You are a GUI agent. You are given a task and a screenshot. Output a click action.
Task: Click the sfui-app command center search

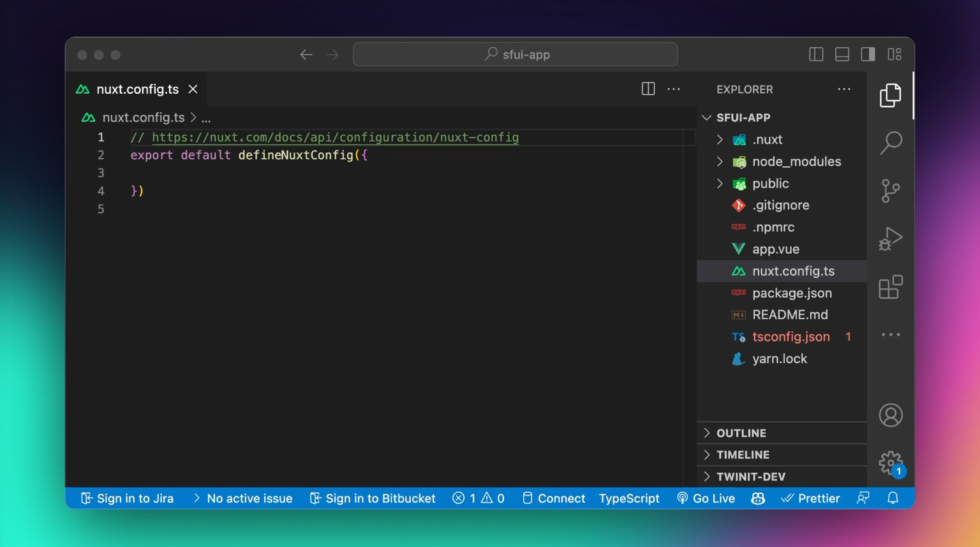(516, 55)
